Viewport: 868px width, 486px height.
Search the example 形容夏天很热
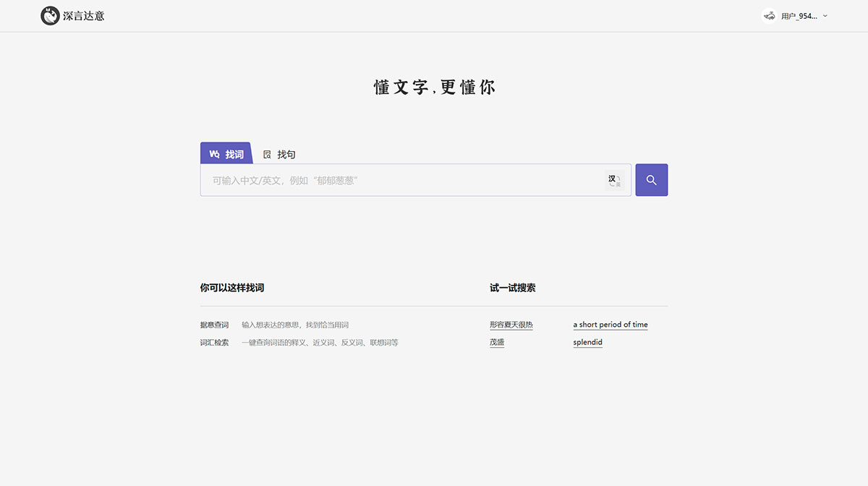(511, 324)
